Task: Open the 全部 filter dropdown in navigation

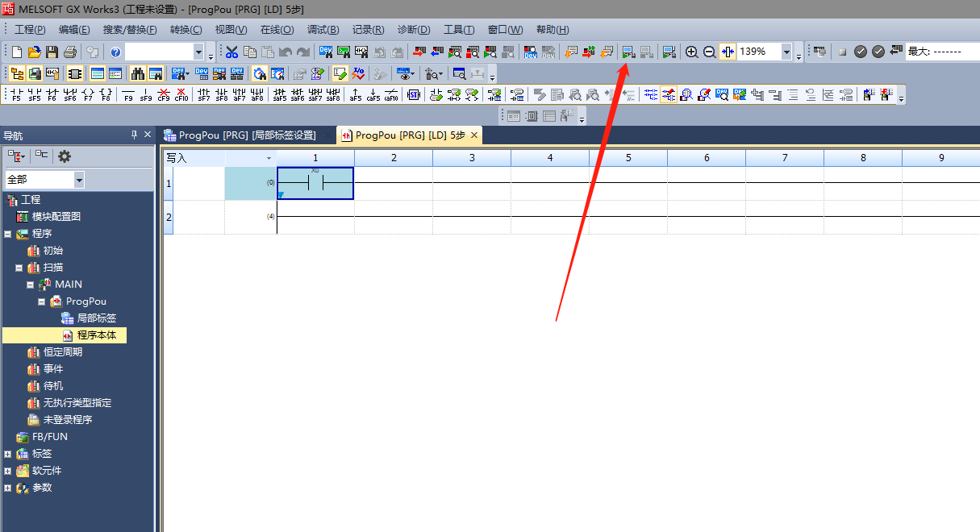Action: click(78, 180)
